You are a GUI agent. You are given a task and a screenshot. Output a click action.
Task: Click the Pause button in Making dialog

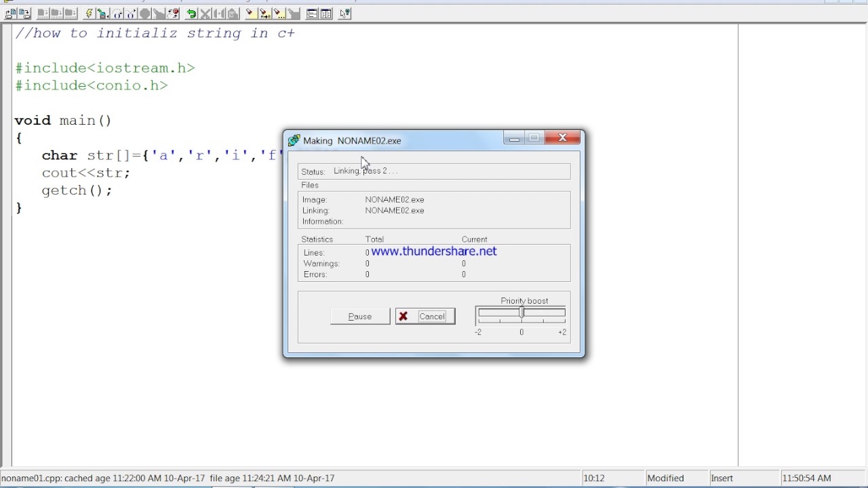coord(360,317)
